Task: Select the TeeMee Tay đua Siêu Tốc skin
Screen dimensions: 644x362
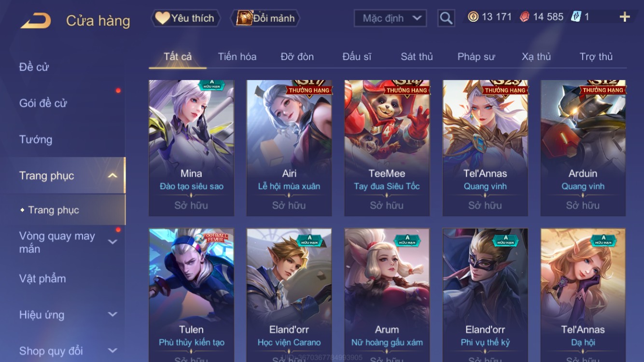Action: coord(387,148)
